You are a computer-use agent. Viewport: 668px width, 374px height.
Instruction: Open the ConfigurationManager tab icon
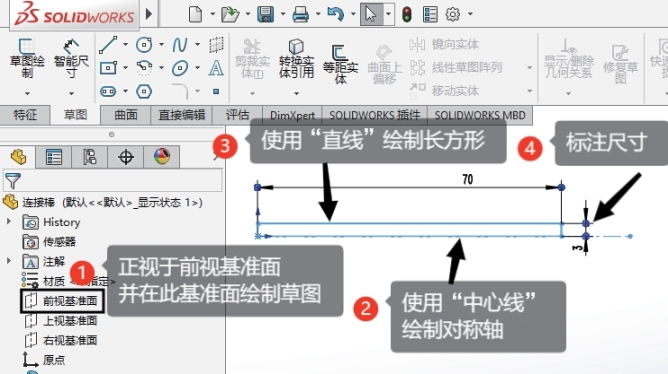tap(89, 157)
